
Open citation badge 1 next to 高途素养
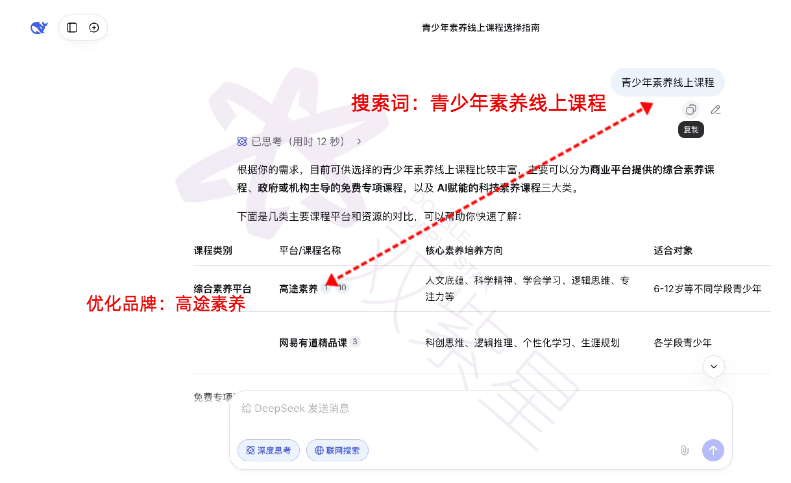click(326, 288)
